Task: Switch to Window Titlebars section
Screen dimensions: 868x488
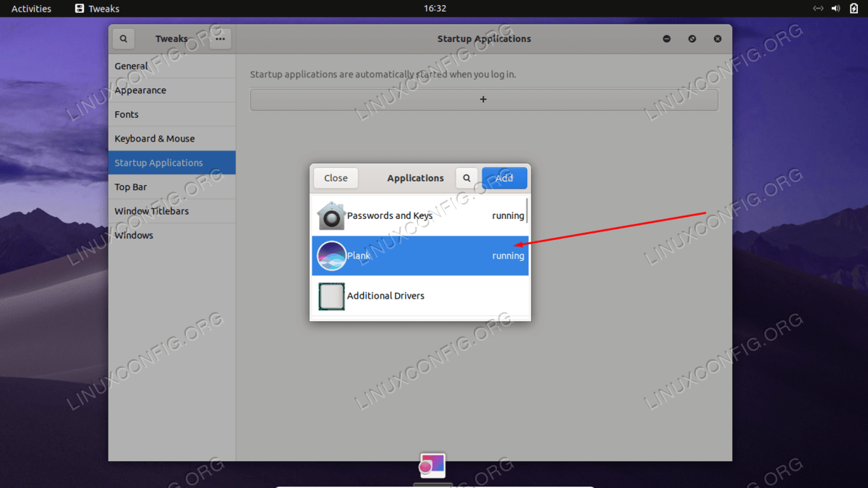Action: (x=172, y=211)
